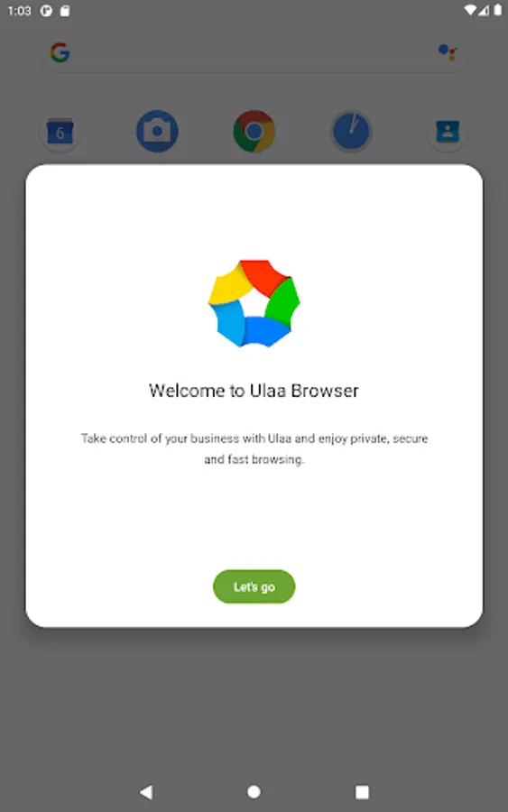The width and height of the screenshot is (508, 812).
Task: Tap the Wi-Fi signal status icon
Action: [471, 10]
